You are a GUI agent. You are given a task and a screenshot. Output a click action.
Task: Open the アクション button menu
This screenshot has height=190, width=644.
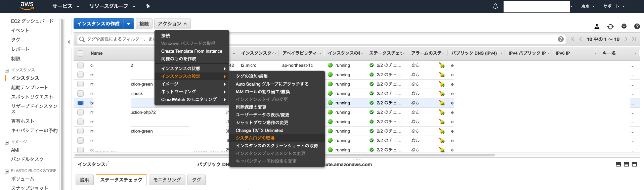coord(172,24)
